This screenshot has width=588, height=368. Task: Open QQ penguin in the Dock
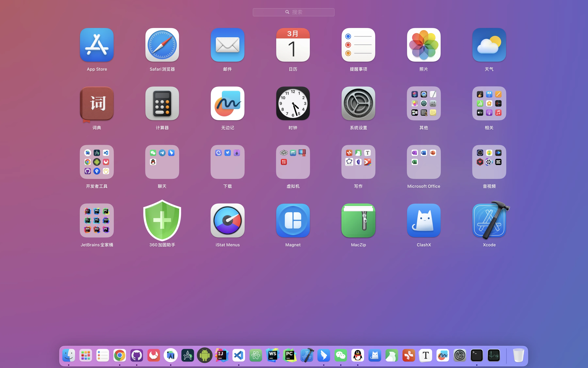(358, 355)
